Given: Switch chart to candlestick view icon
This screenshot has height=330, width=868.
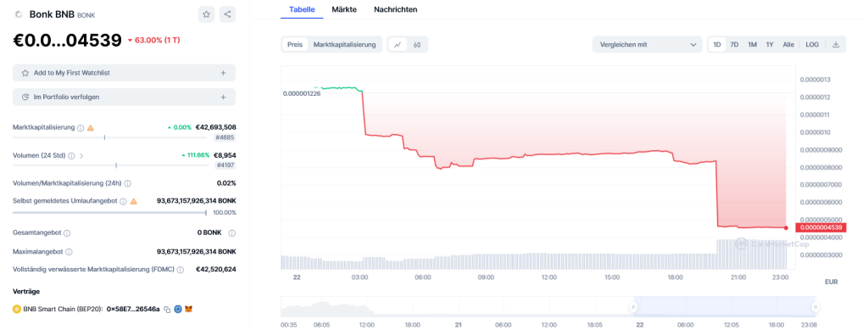Looking at the screenshot, I should point(417,45).
